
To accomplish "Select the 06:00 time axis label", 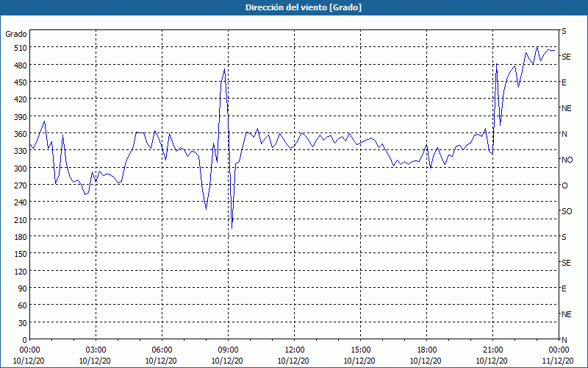I will tap(162, 350).
